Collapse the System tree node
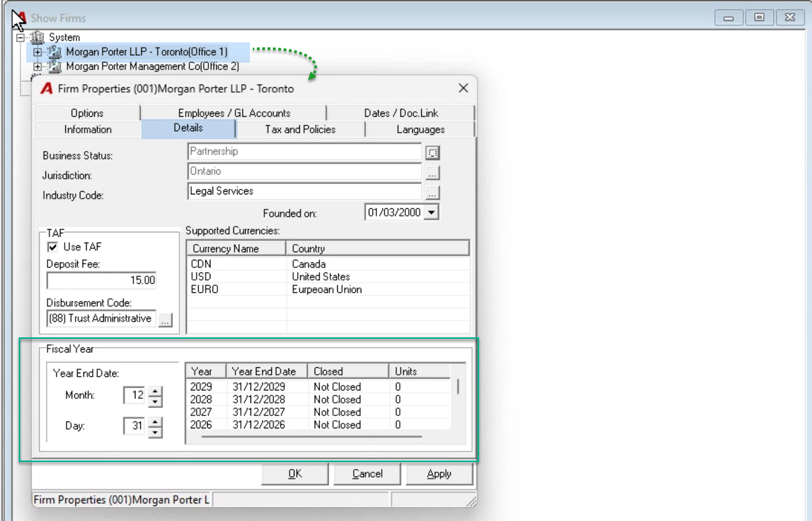This screenshot has height=521, width=812. 20,37
